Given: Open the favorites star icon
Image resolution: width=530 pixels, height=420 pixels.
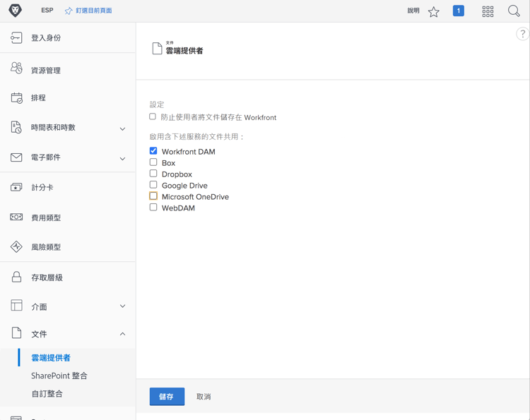Looking at the screenshot, I should (433, 11).
